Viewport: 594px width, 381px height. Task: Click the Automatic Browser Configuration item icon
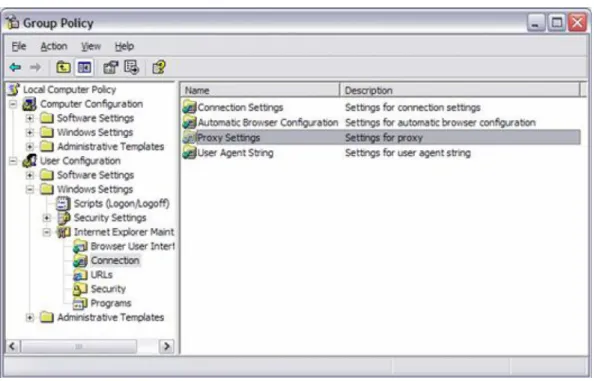click(189, 122)
